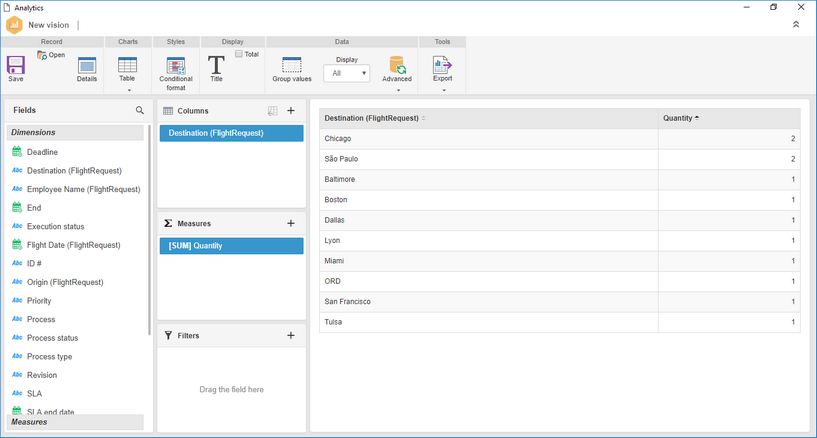Click the Filters funnel icon
This screenshot has width=817, height=438.
pos(168,335)
